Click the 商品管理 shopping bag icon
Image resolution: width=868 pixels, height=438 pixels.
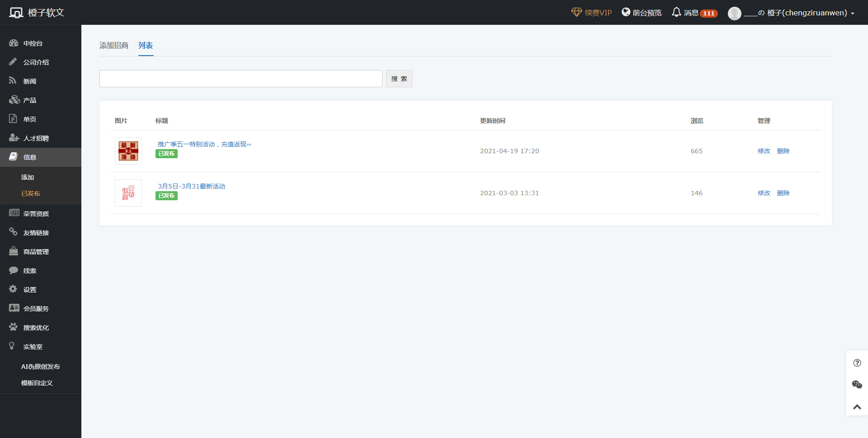14,251
